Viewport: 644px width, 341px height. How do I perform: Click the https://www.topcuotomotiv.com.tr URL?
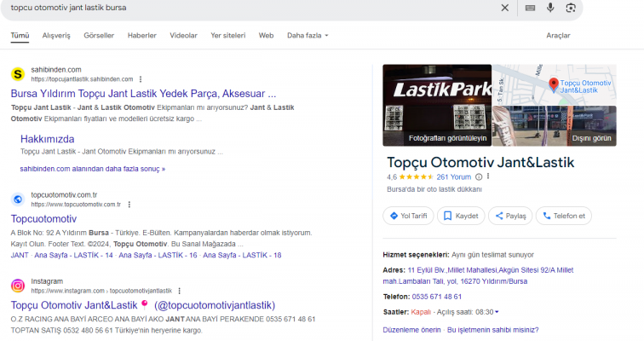[76, 205]
